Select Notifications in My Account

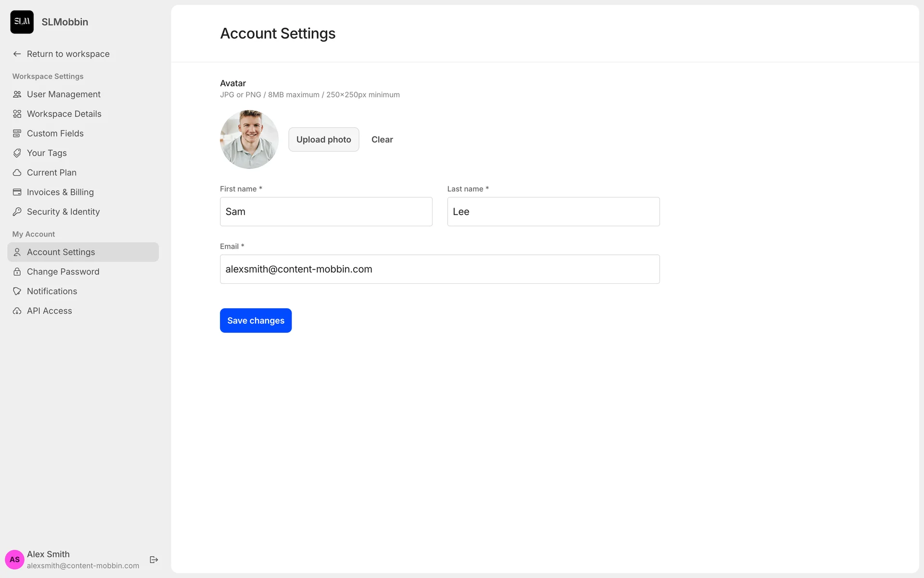click(52, 291)
